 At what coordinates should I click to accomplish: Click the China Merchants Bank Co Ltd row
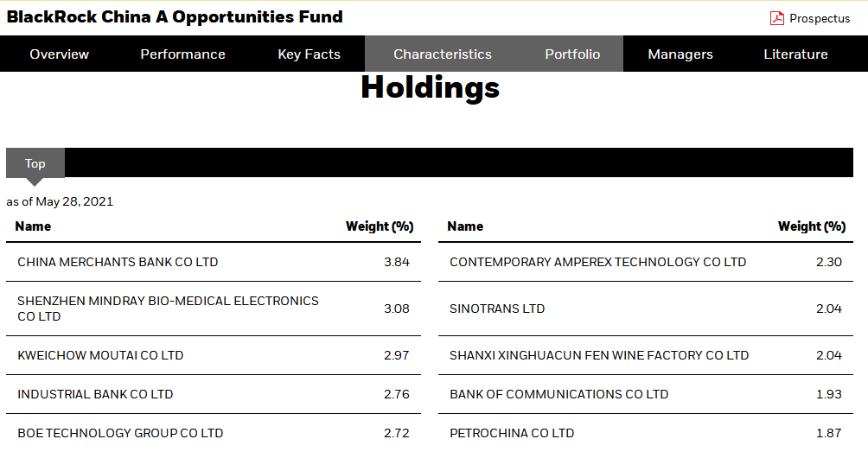[118, 262]
